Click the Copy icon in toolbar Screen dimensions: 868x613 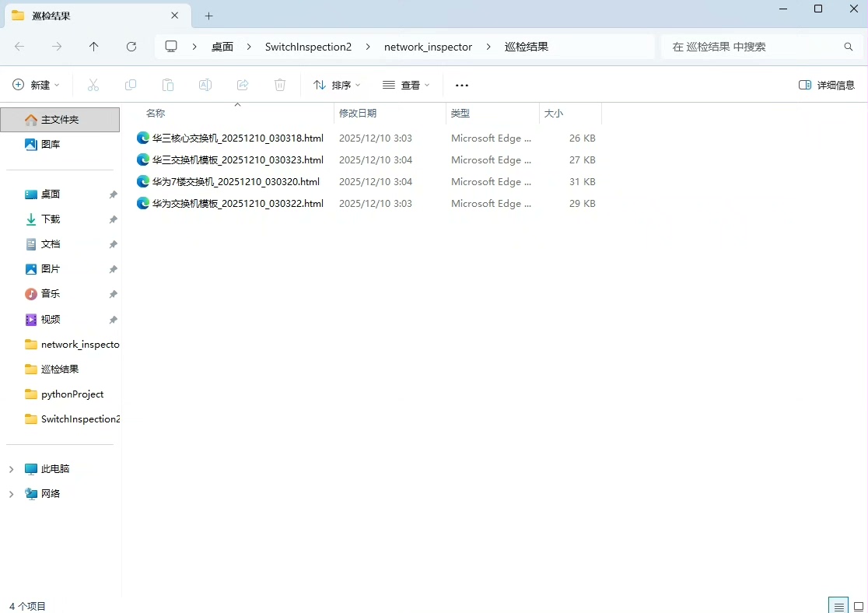pyautogui.click(x=131, y=85)
